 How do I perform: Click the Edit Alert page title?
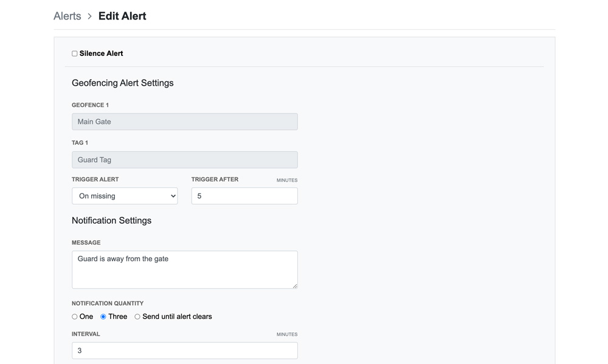click(x=122, y=16)
